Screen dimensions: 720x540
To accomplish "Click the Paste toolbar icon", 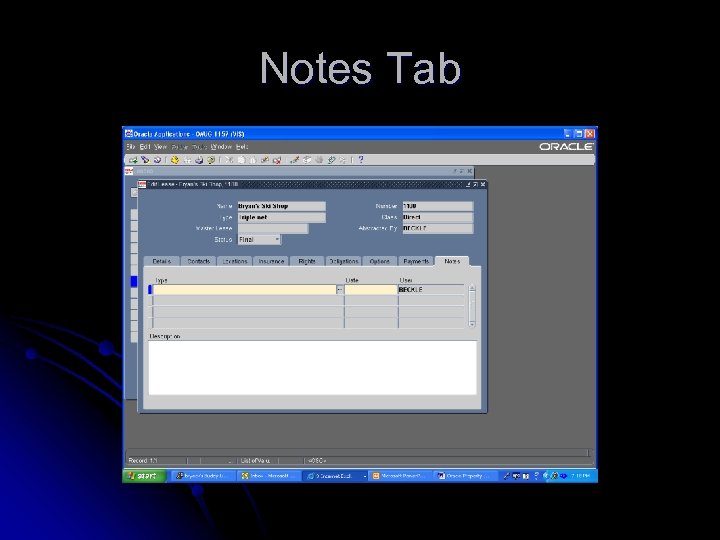I will 253,160.
